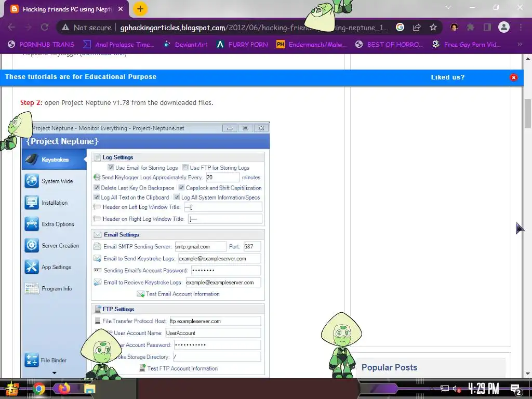Click the Not secure warning icon
This screenshot has width=532, height=399.
point(65,28)
